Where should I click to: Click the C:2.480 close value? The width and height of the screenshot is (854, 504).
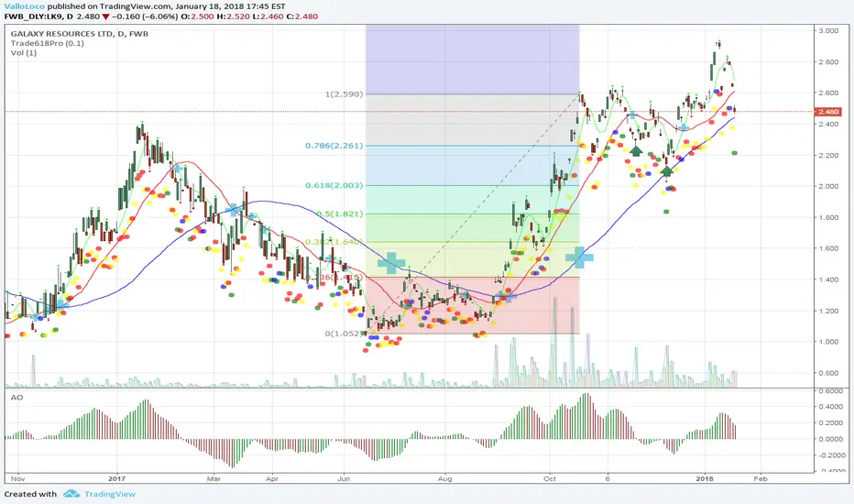click(302, 16)
